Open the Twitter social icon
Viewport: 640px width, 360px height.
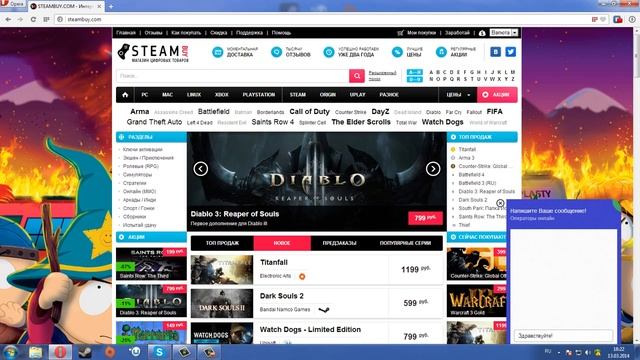510,52
